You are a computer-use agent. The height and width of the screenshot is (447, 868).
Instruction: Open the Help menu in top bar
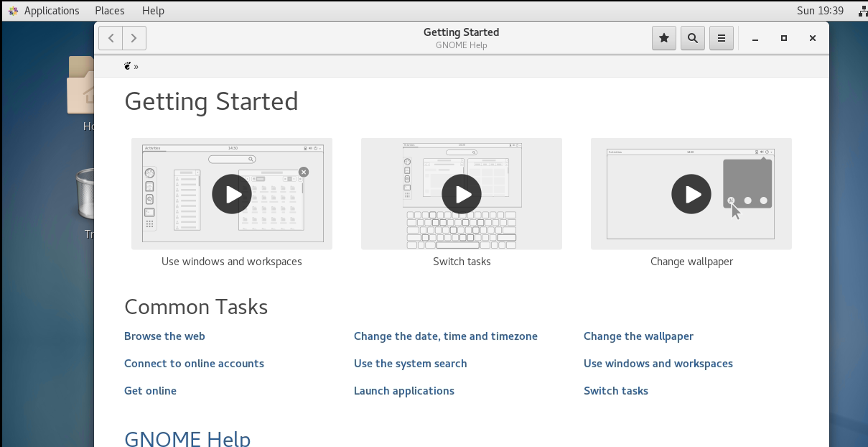click(x=153, y=11)
